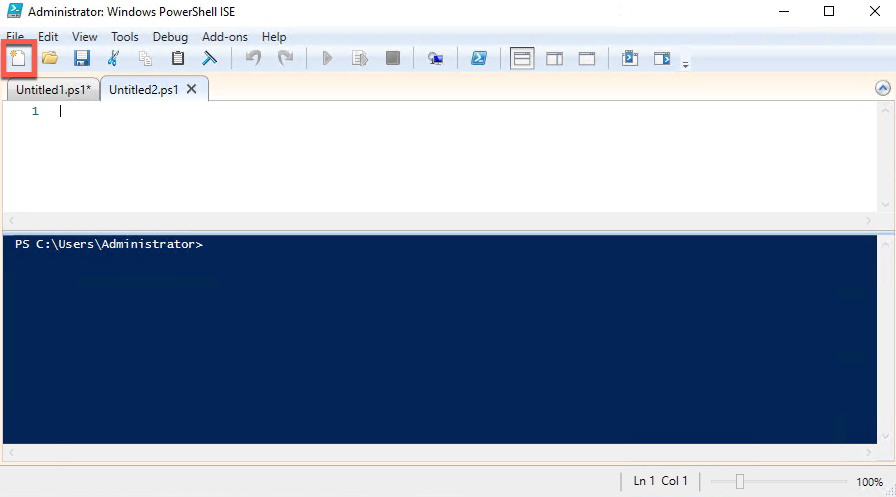Undo the last edit
Screen dimensions: 896x497
(253, 58)
